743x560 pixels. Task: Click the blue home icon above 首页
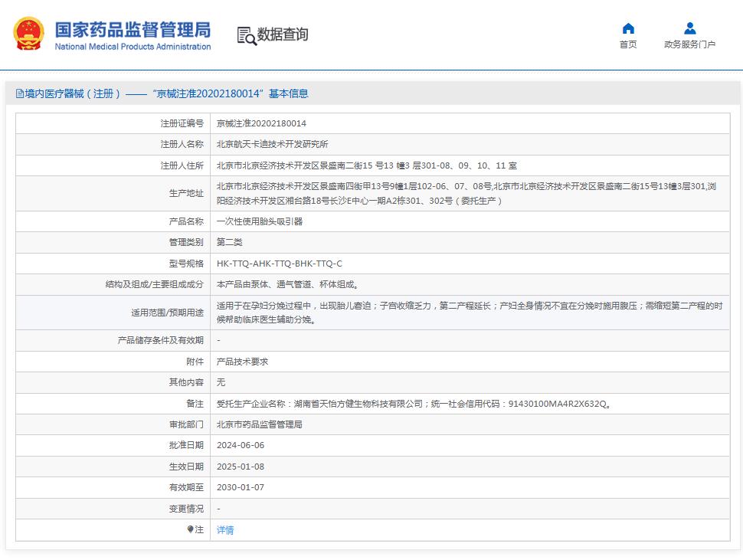coord(628,27)
